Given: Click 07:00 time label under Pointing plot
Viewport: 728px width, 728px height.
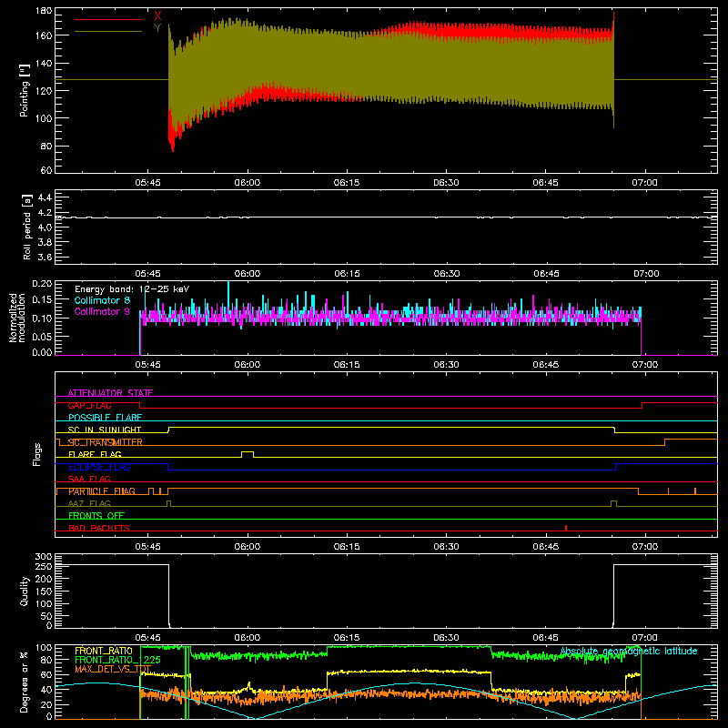Looking at the screenshot, I should 644,183.
